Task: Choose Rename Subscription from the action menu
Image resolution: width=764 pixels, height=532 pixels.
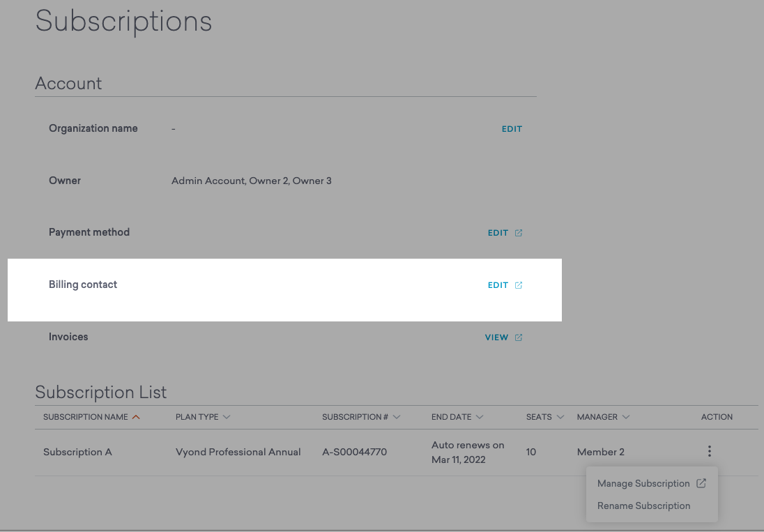Action: (x=643, y=506)
